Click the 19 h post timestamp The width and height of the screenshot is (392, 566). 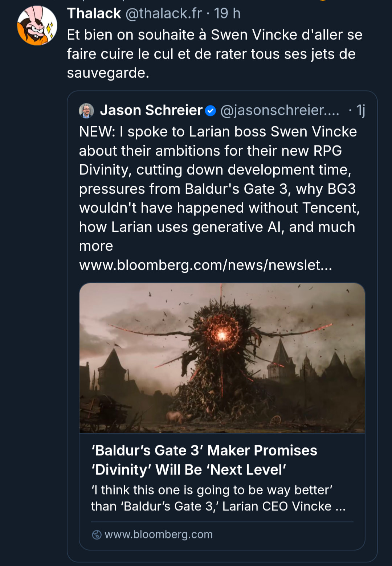coord(227,13)
